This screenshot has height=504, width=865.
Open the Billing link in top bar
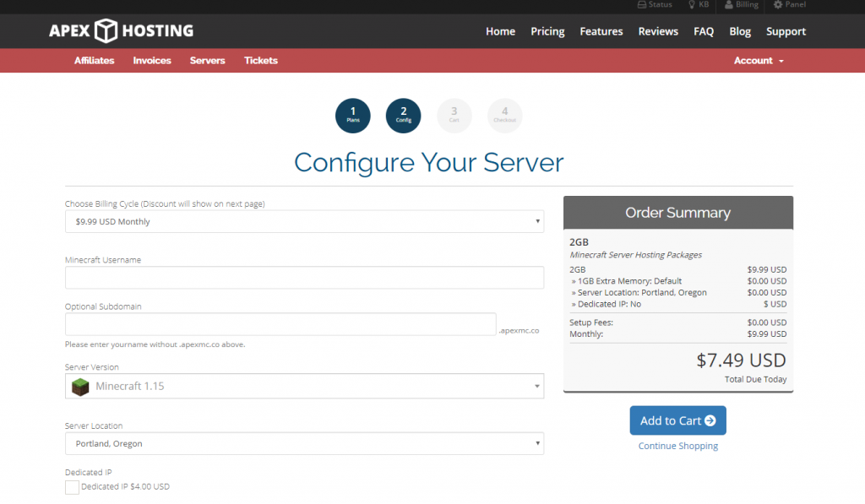point(742,4)
